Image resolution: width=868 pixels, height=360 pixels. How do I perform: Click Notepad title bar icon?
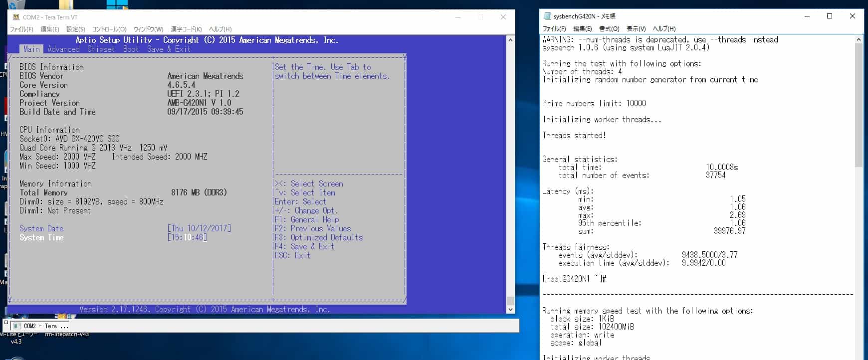(547, 16)
